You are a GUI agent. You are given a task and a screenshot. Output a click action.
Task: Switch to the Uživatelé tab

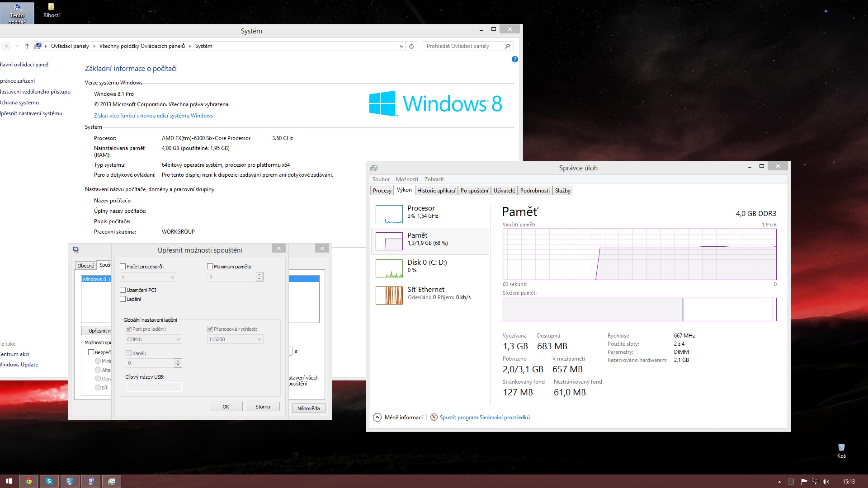coord(504,191)
